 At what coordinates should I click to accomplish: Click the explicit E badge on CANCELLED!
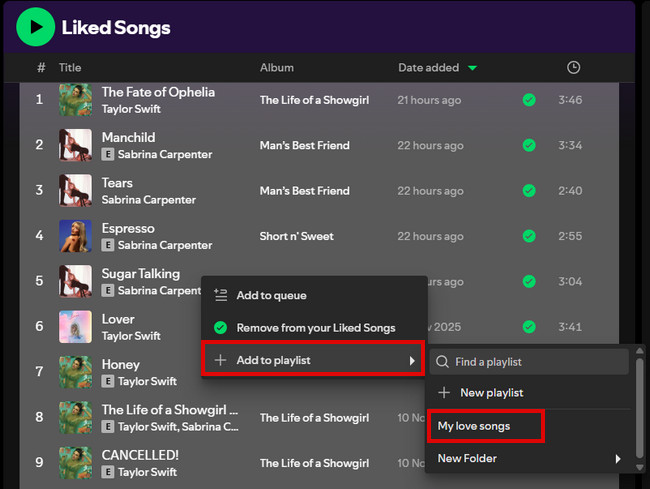108,472
